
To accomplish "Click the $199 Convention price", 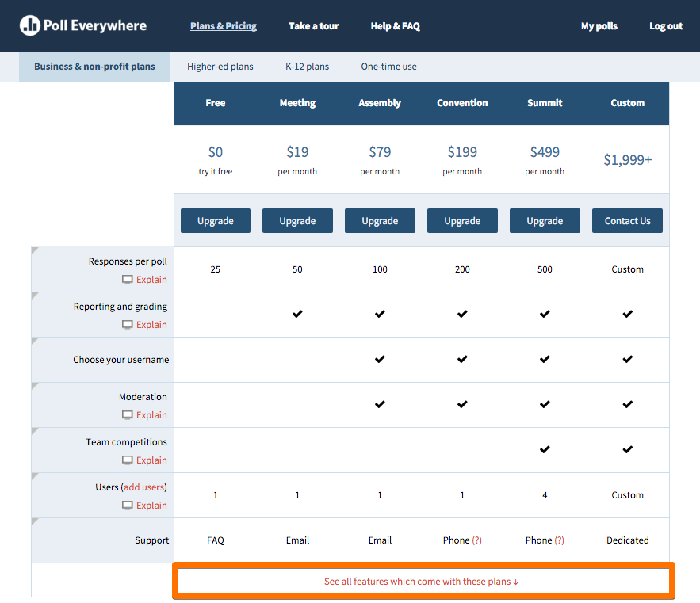I will (462, 152).
